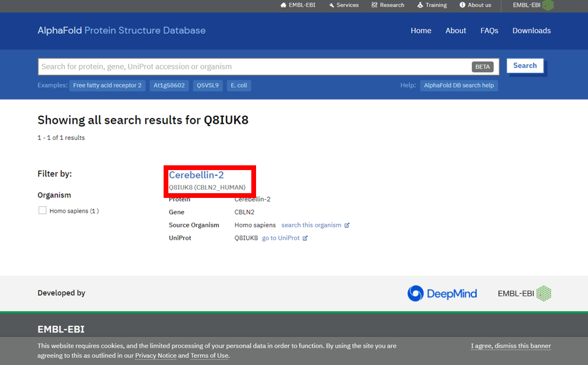This screenshot has width=588, height=365.
Task: Open the Cerebellin-2 result entry
Action: 196,175
